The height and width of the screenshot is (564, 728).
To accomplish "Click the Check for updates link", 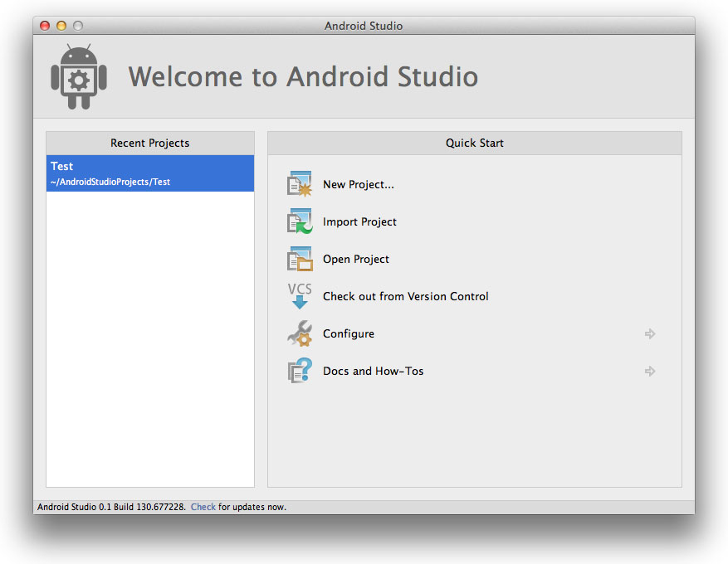I will [x=203, y=507].
